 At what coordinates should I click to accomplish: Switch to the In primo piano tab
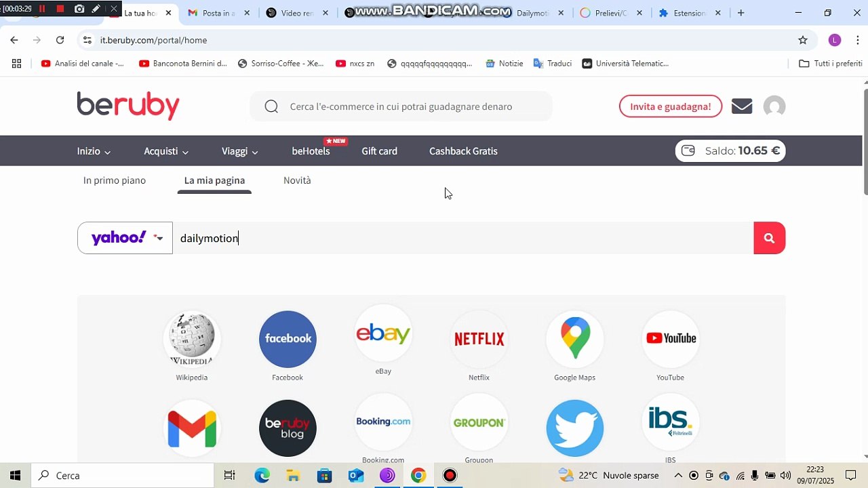click(115, 180)
